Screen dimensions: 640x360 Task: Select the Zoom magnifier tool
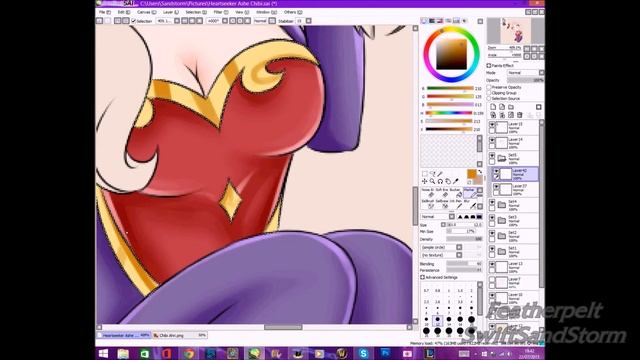pos(432,181)
